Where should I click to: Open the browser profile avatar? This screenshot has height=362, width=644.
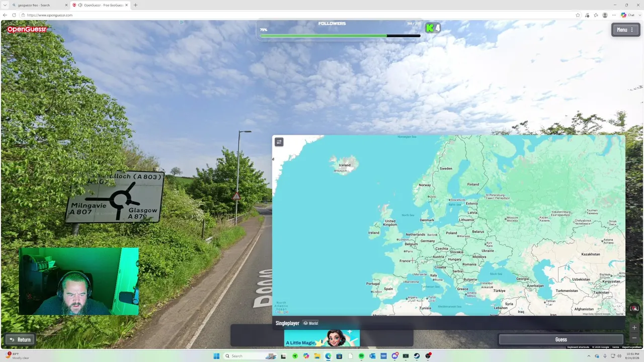click(x=605, y=15)
